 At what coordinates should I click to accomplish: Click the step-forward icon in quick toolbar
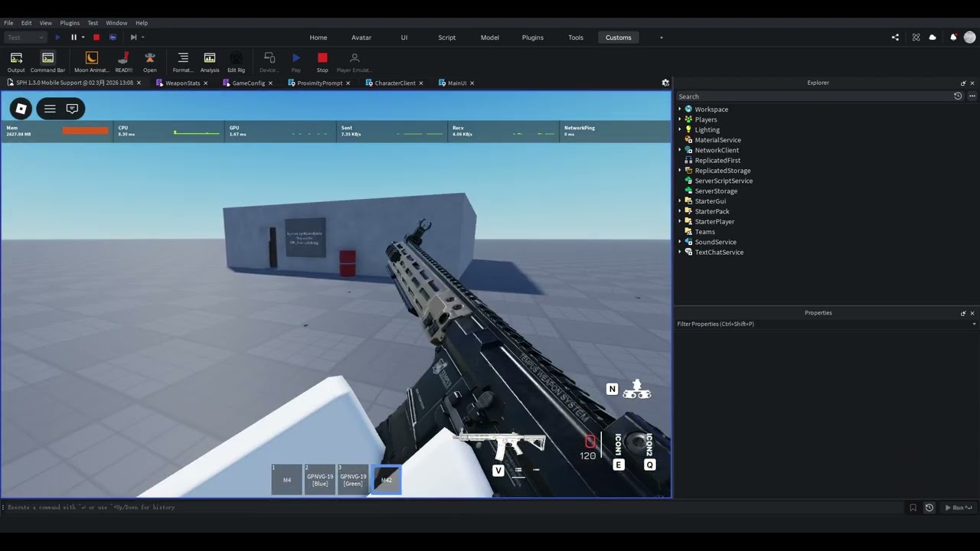tap(133, 37)
